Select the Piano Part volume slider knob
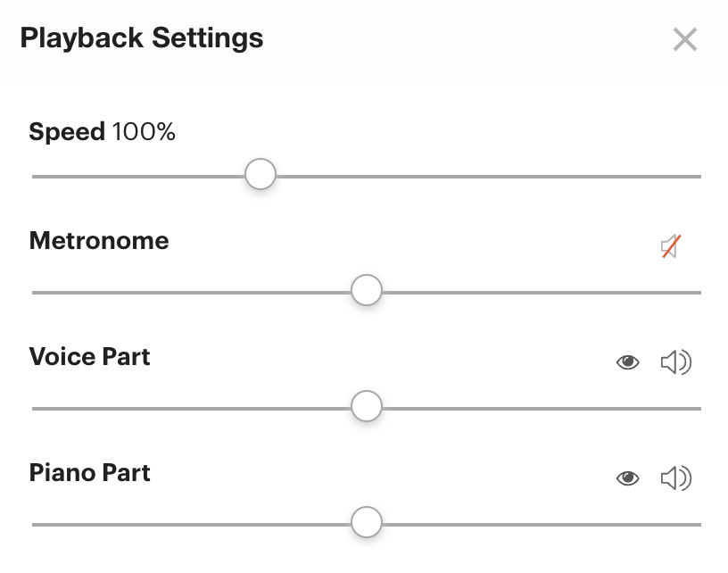Image resolution: width=728 pixels, height=573 pixels. [x=366, y=522]
